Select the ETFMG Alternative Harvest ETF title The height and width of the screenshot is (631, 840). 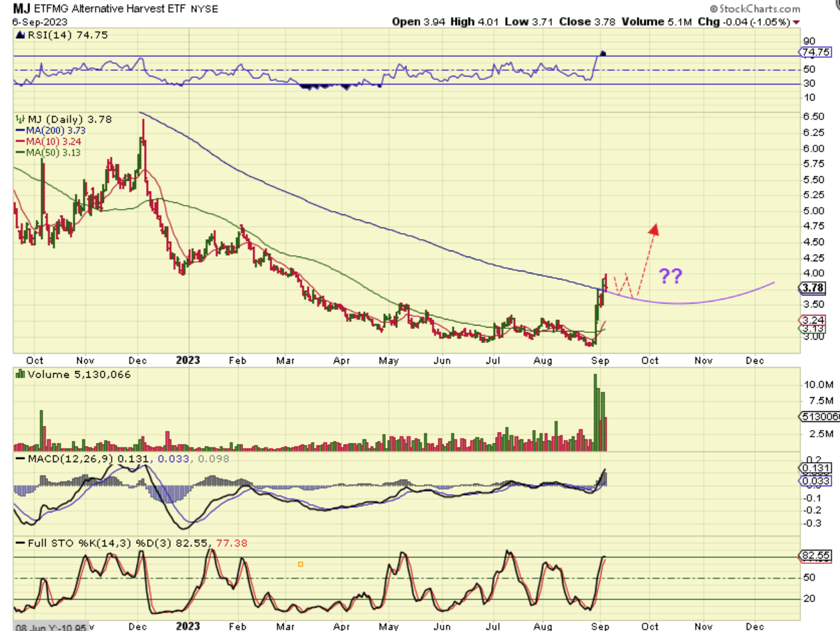pos(110,9)
